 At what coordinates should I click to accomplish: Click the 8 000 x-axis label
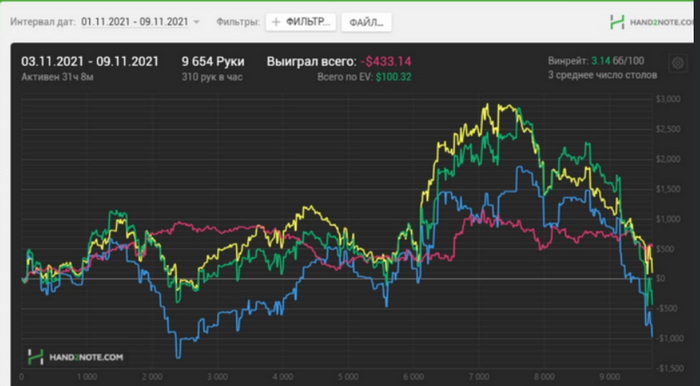(x=544, y=377)
